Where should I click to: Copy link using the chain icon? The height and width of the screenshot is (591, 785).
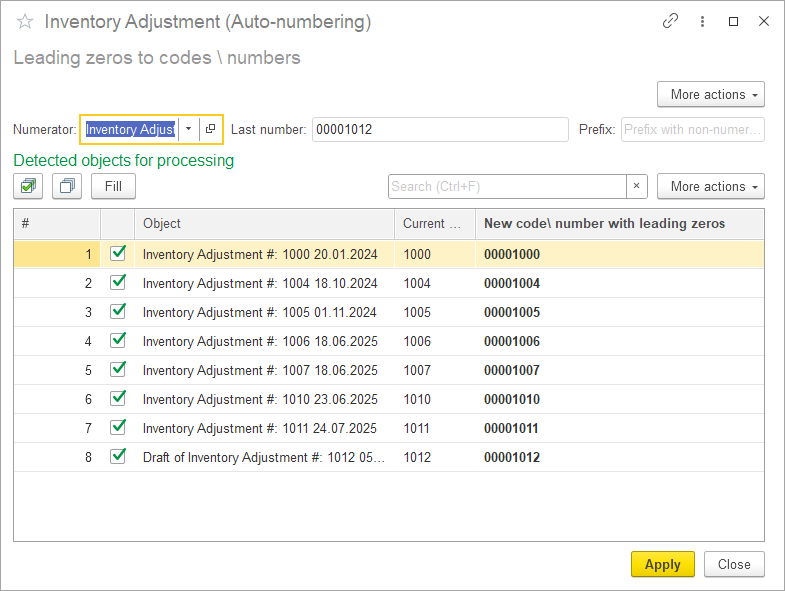tap(670, 21)
